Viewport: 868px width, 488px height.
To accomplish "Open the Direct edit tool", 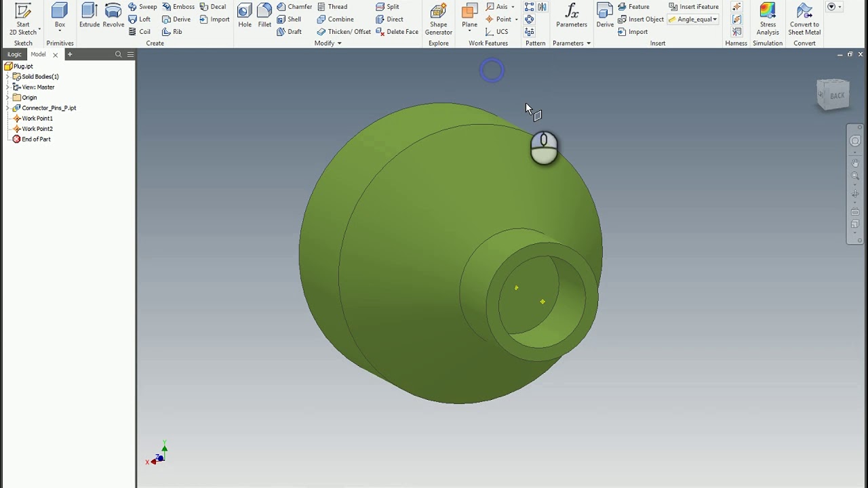I will point(389,19).
